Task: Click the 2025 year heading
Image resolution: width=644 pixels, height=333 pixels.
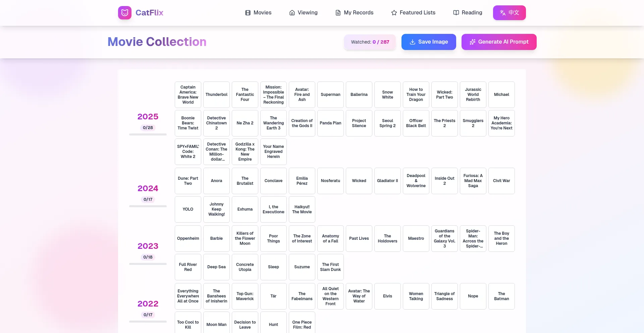Action: coord(148,117)
